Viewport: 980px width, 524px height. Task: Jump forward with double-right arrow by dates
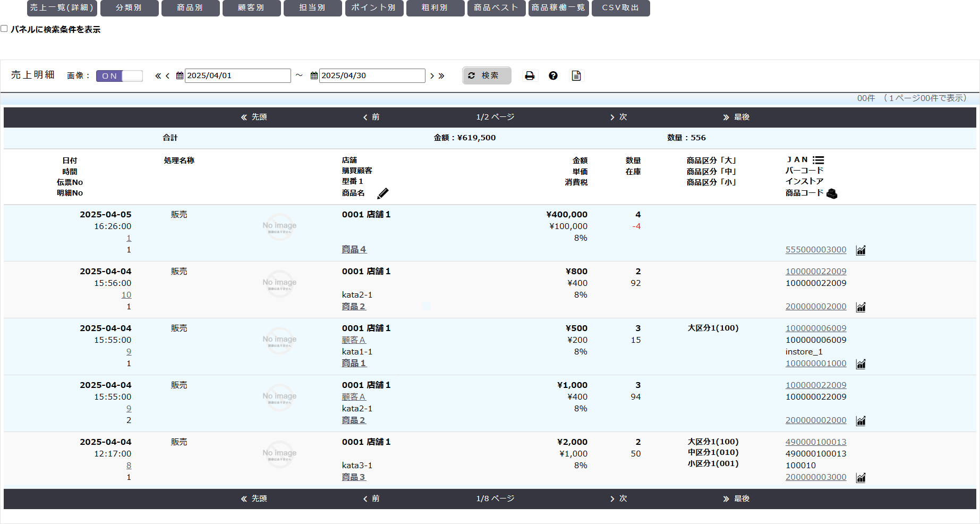click(441, 76)
